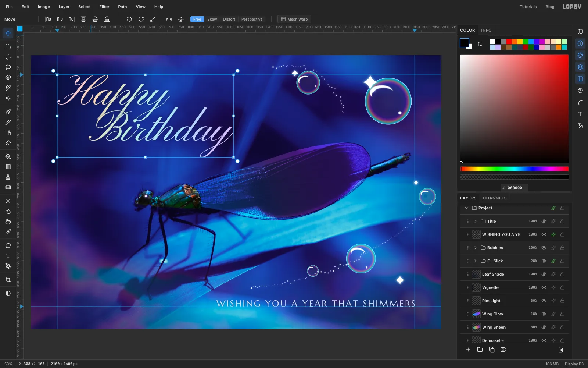Add a new layer with plus icon
The width and height of the screenshot is (588, 368).
(x=468, y=350)
